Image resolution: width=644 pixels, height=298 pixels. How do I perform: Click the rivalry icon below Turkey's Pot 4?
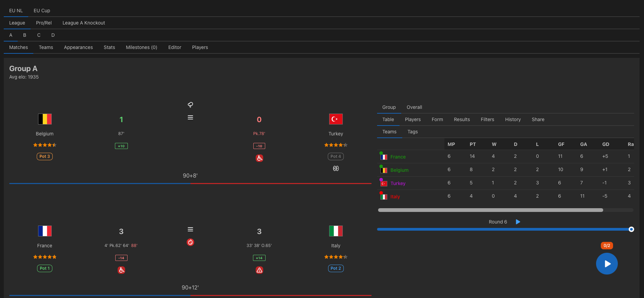336,168
